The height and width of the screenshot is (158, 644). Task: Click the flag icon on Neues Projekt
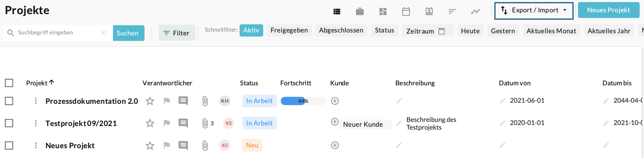tap(167, 145)
